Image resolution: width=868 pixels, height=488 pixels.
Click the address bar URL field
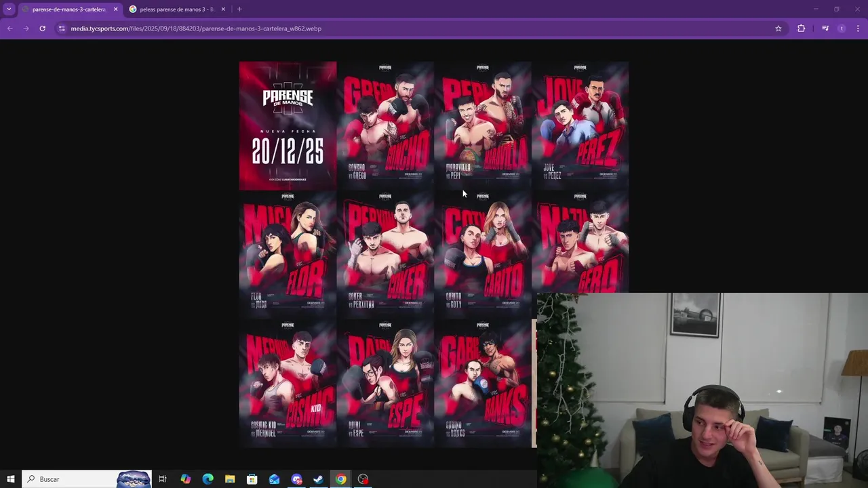[x=420, y=28]
